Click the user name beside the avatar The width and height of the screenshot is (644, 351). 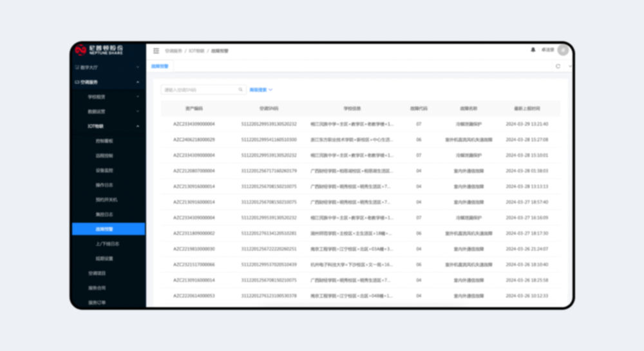[x=548, y=50]
